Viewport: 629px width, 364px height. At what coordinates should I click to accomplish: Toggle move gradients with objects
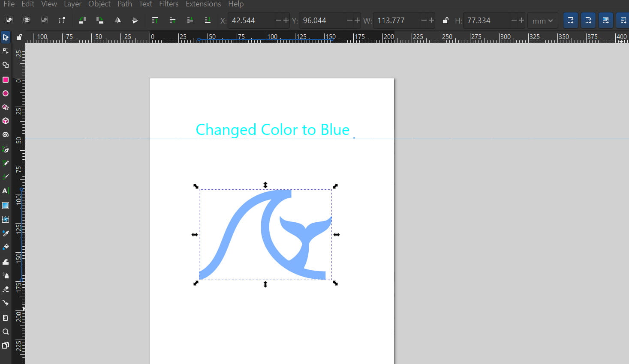point(606,20)
